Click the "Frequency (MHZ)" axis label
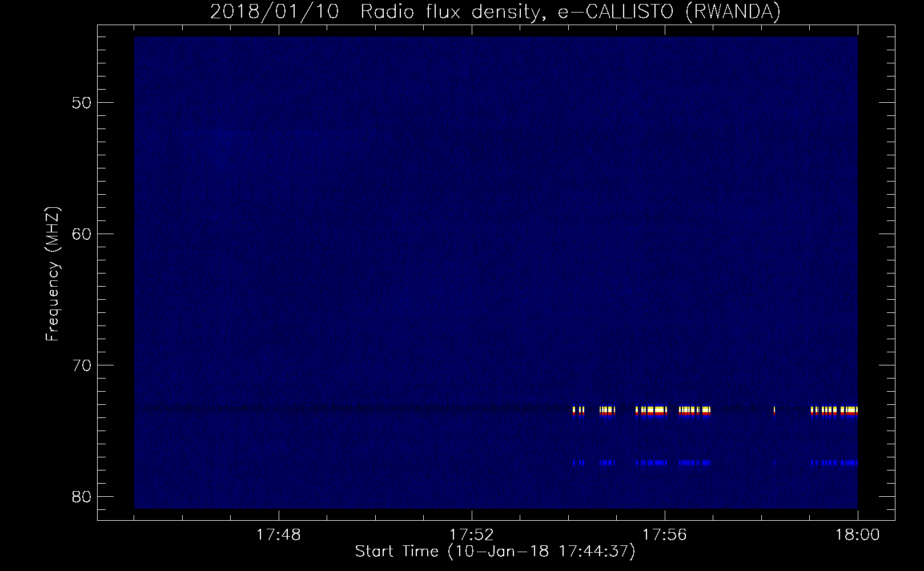924x571 pixels. (x=53, y=274)
